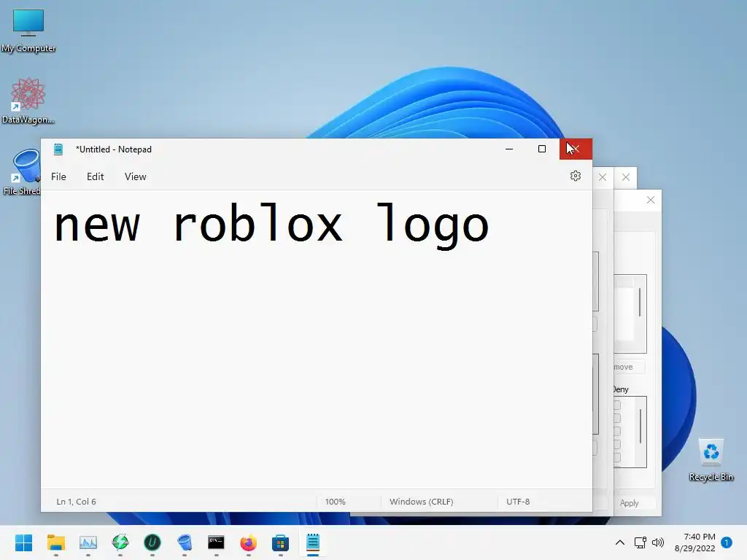The image size is (747, 560).
Task: Open the Windows Start menu
Action: [24, 542]
